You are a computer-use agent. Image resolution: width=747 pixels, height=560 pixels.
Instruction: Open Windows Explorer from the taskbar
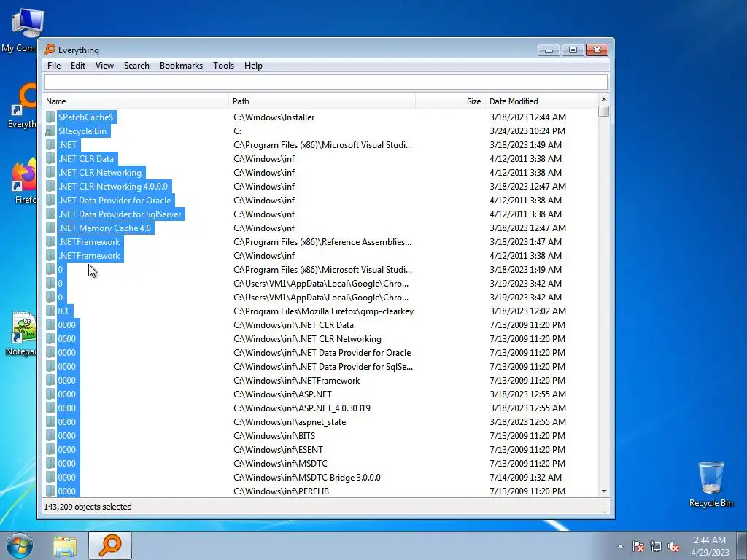coord(65,546)
